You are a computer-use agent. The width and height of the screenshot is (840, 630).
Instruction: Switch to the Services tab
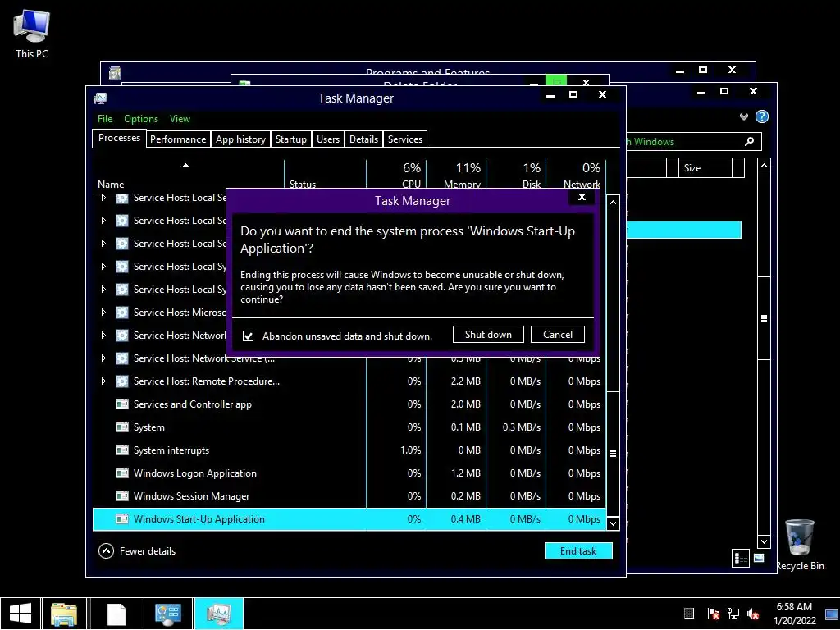(405, 139)
